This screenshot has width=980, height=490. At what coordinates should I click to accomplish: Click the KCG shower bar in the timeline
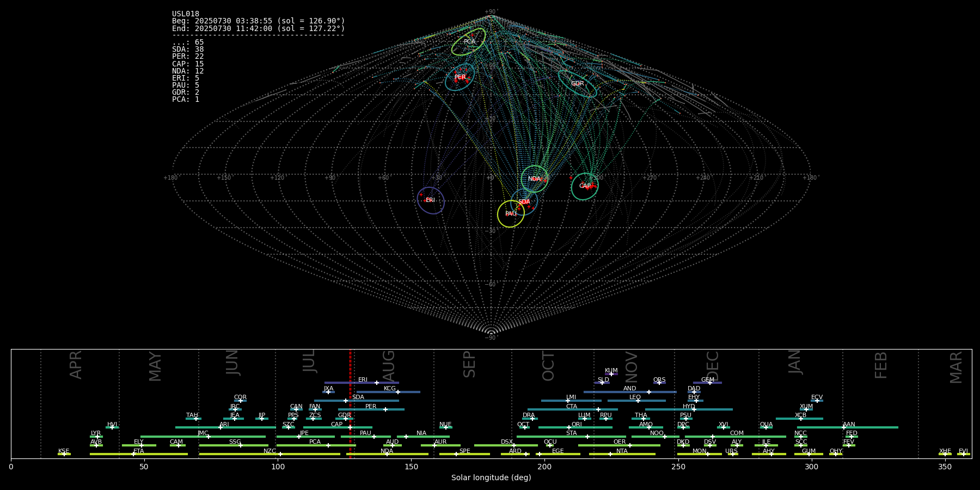388,392
